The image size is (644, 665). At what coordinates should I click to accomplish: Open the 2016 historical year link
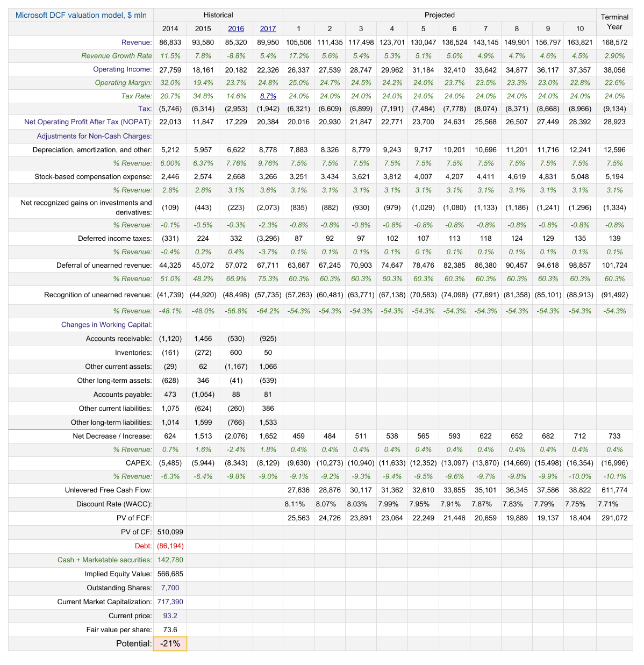click(x=235, y=29)
